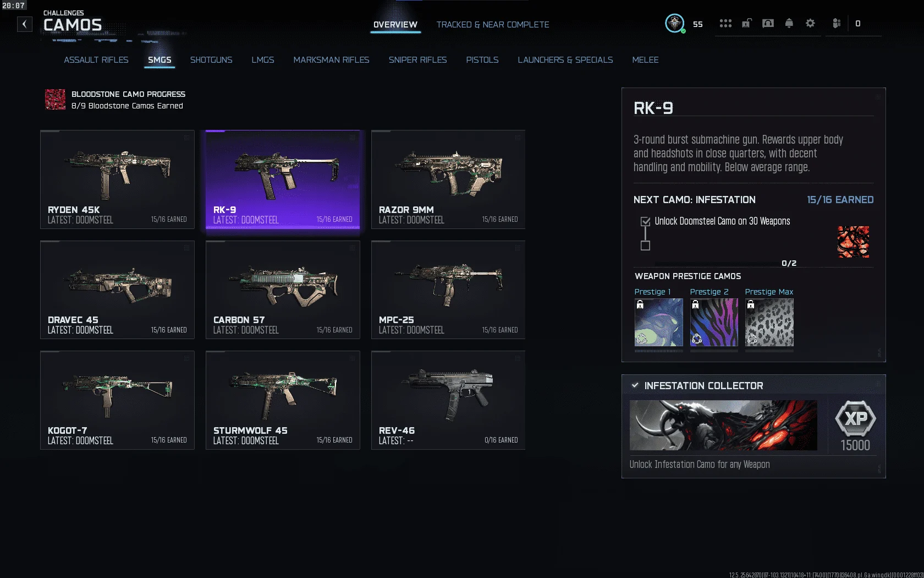Click the Infestation Collector checkmark icon
The height and width of the screenshot is (578, 924).
tap(635, 385)
